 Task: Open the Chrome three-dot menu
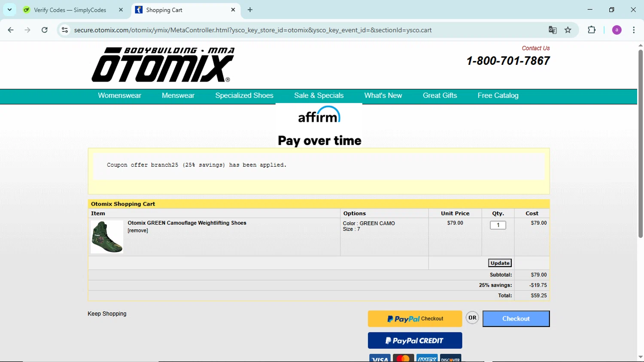[634, 30]
